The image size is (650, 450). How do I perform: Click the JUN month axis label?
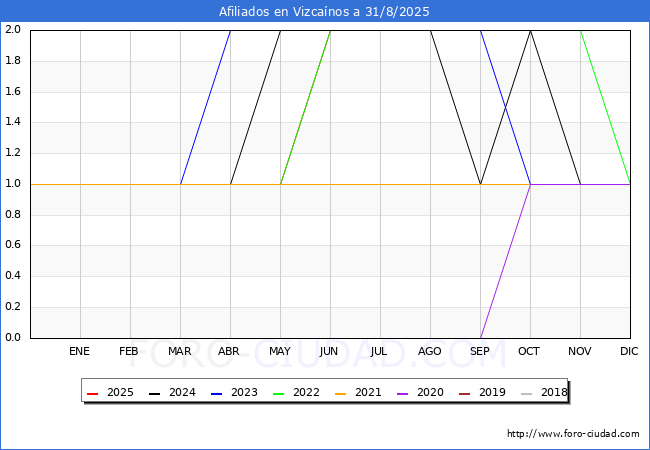[x=329, y=351]
